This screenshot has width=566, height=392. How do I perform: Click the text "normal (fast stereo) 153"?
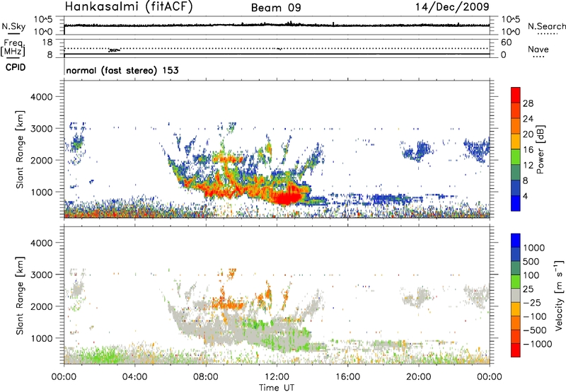coord(122,70)
